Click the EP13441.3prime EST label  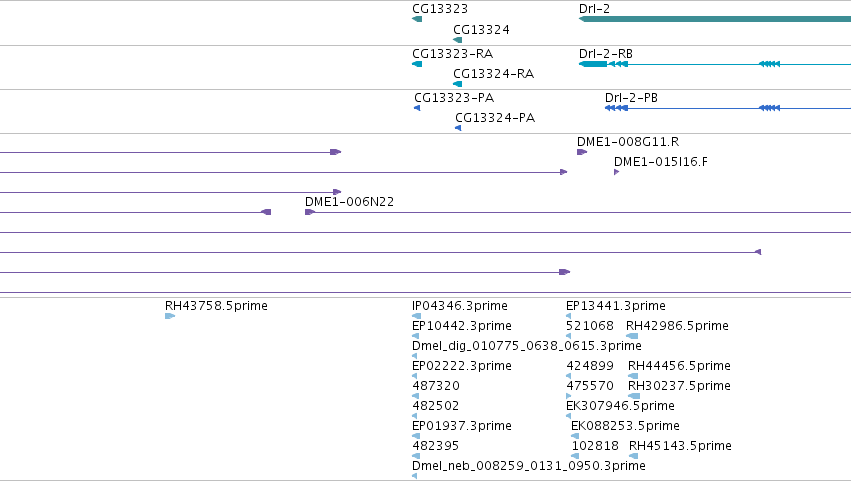(615, 306)
